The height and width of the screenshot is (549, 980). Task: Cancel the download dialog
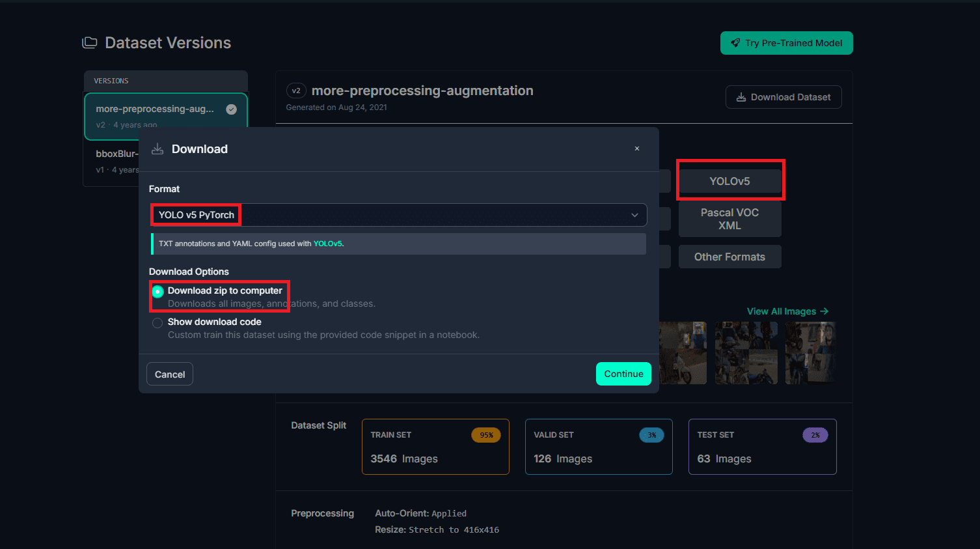(170, 374)
